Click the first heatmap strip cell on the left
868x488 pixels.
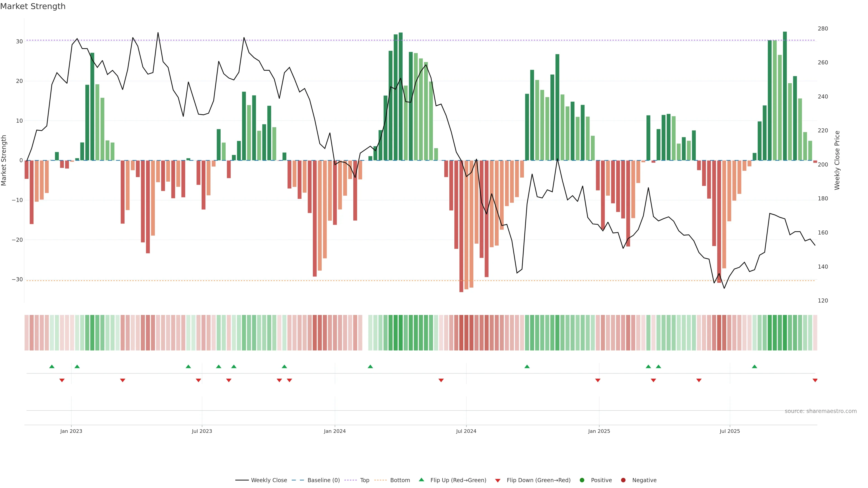pos(27,333)
